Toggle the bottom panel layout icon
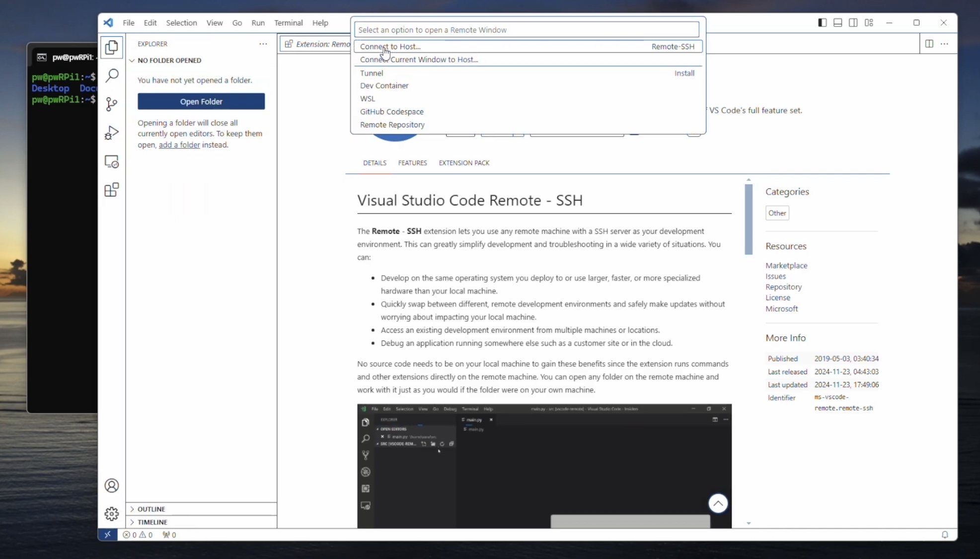980x559 pixels. (837, 22)
